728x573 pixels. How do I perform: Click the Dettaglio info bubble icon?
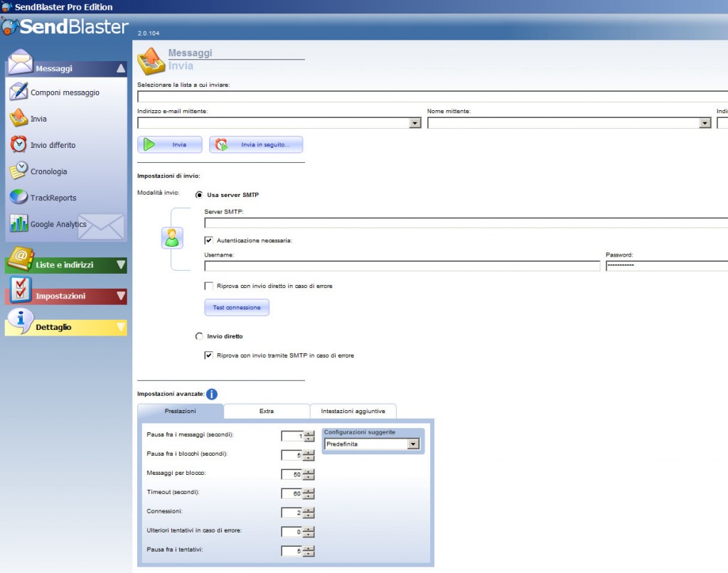tap(21, 321)
